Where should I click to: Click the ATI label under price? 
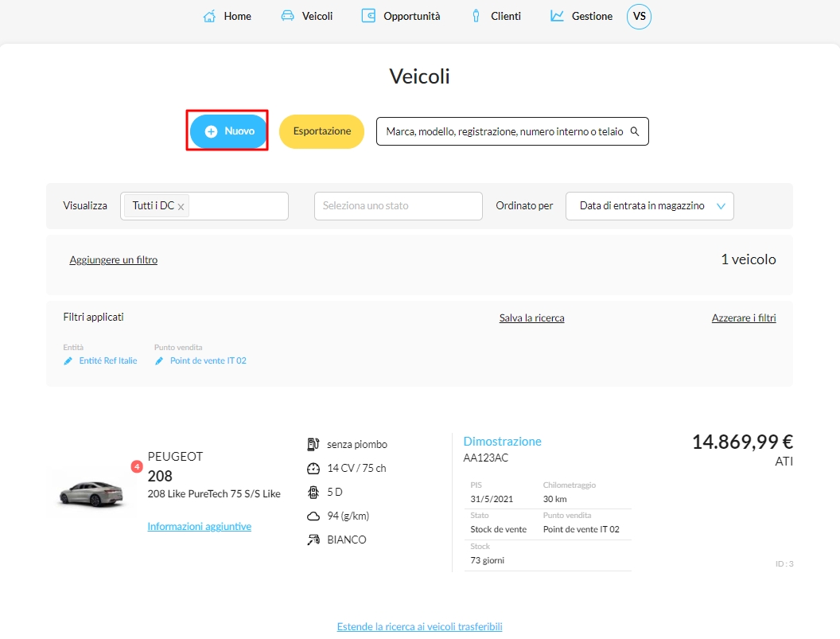point(784,462)
